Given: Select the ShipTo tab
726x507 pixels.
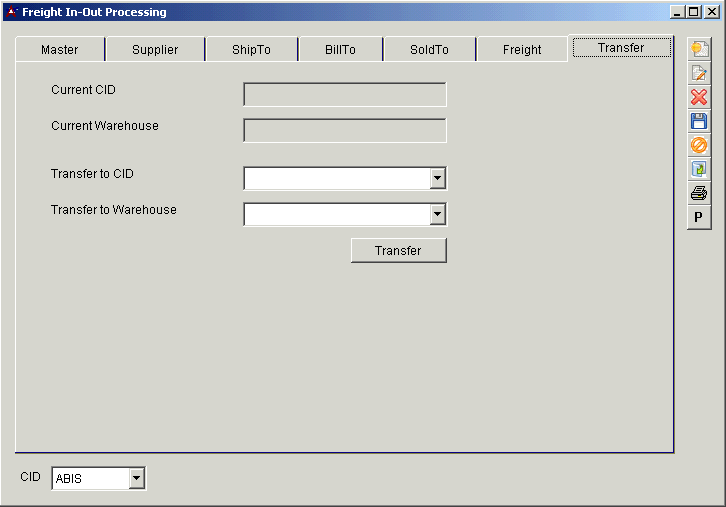Looking at the screenshot, I should pos(251,50).
